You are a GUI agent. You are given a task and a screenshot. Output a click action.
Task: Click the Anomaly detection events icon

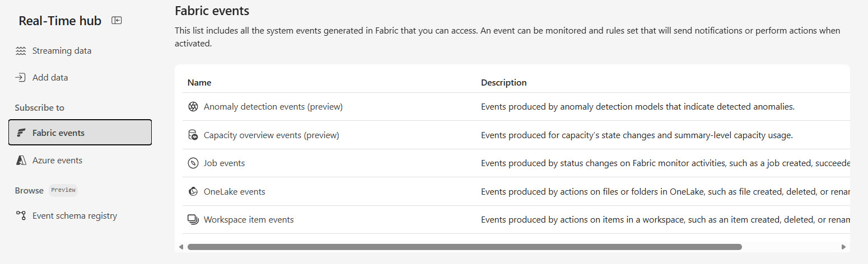click(x=193, y=107)
